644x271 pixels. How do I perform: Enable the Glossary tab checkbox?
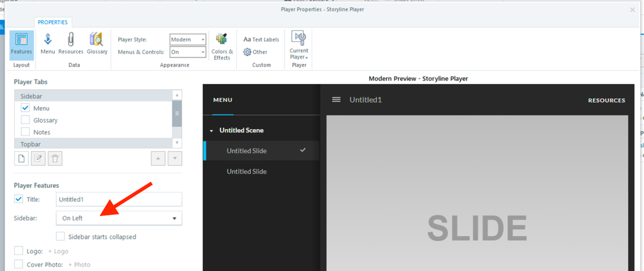pos(26,120)
